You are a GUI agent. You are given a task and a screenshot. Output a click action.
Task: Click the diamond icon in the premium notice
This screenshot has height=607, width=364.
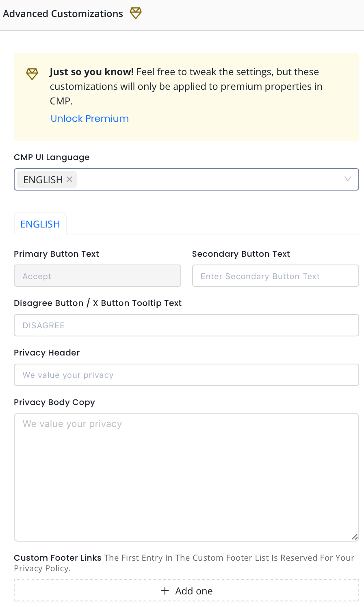coord(32,74)
